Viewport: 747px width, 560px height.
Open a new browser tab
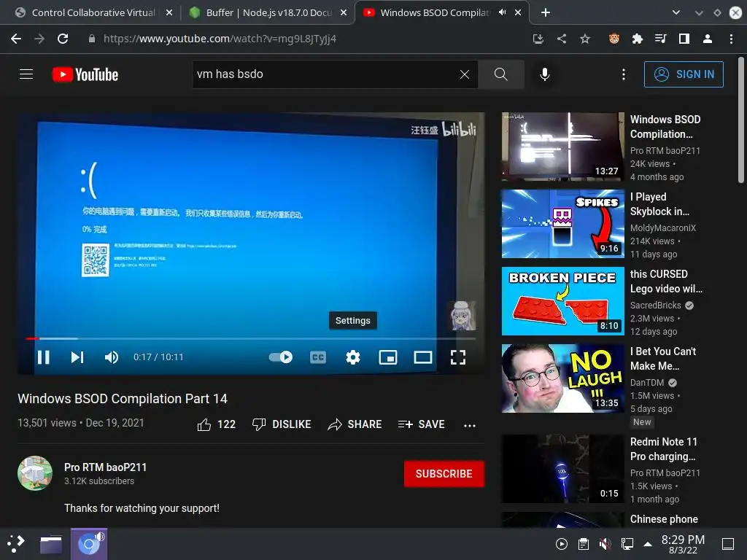546,13
